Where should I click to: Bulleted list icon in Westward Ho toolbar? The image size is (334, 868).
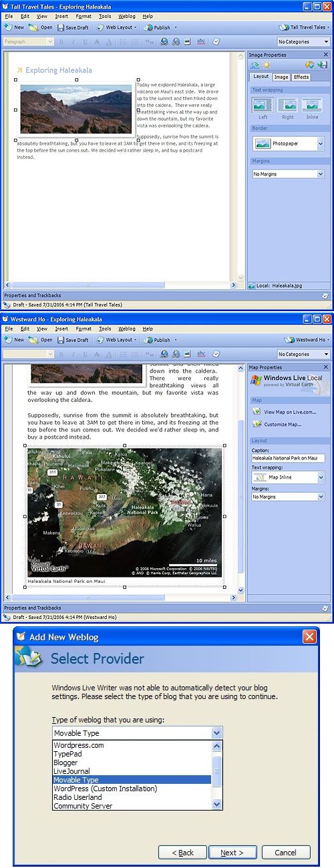pos(135,354)
